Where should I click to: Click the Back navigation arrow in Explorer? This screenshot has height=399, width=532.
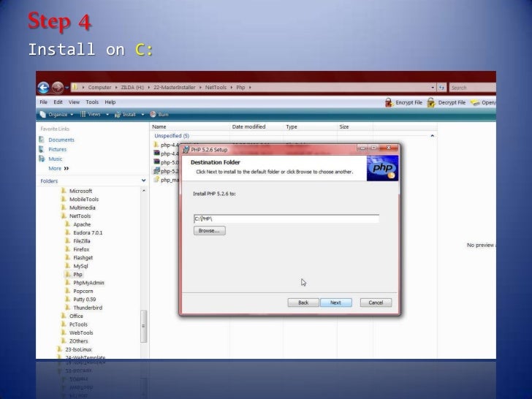tap(43, 88)
